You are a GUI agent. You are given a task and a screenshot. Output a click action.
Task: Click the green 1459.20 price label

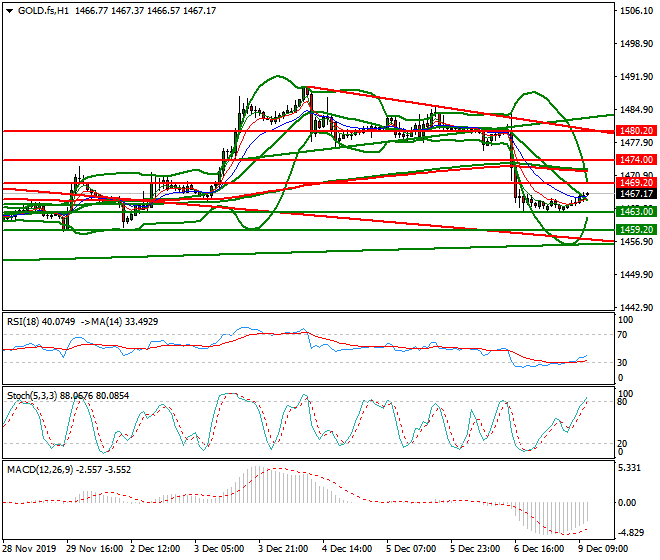pos(636,229)
